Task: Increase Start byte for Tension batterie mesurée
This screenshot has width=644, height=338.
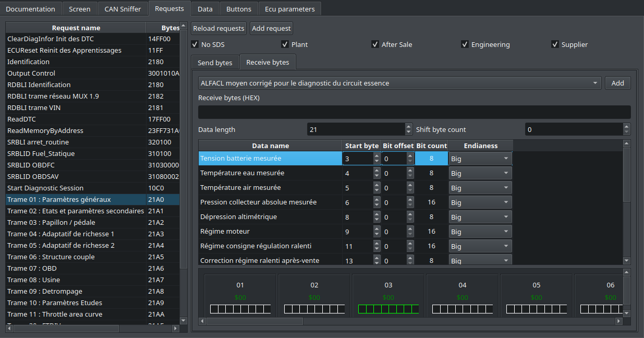Action: (x=376, y=155)
